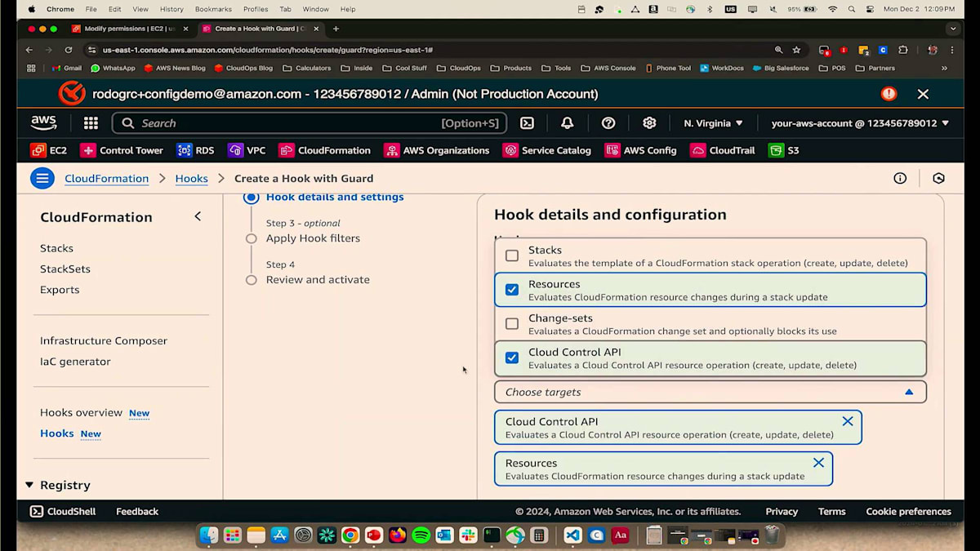The width and height of the screenshot is (980, 551).
Task: Open Chrome History menu
Action: point(171,9)
